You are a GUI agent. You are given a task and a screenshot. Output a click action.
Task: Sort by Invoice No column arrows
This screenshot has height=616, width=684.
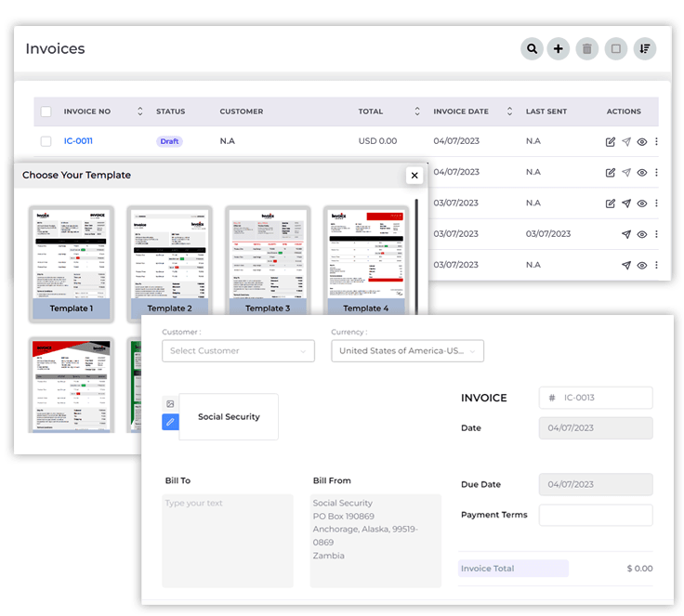(x=140, y=111)
